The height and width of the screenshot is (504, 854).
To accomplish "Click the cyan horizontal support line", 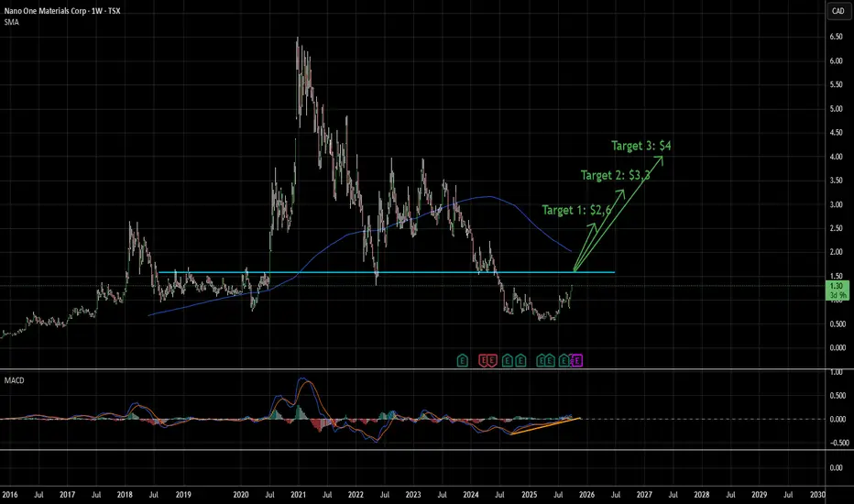I will (386, 272).
